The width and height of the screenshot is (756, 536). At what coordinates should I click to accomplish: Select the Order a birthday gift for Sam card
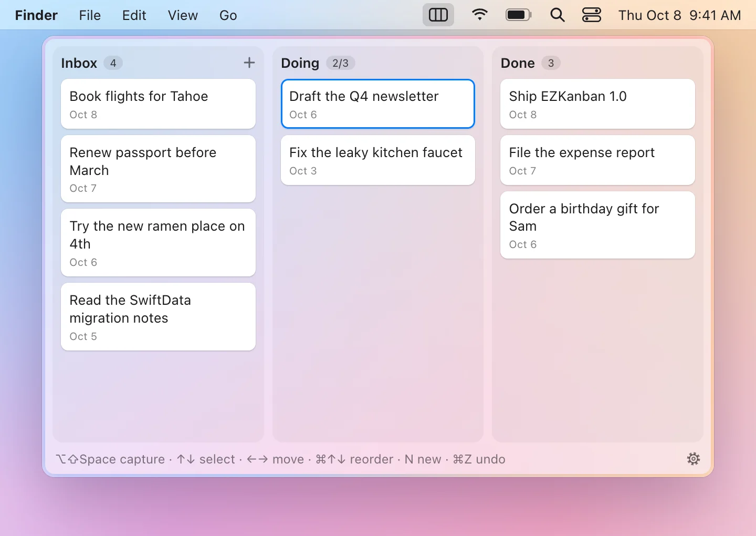pos(597,225)
